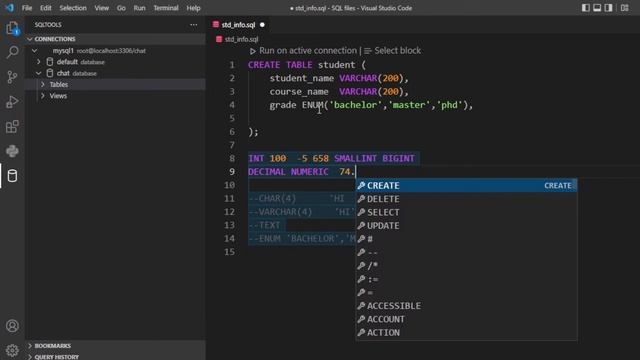Viewport: 640px width, 360px height.
Task: Choose DELETE from the suggestion list
Action: click(467, 199)
